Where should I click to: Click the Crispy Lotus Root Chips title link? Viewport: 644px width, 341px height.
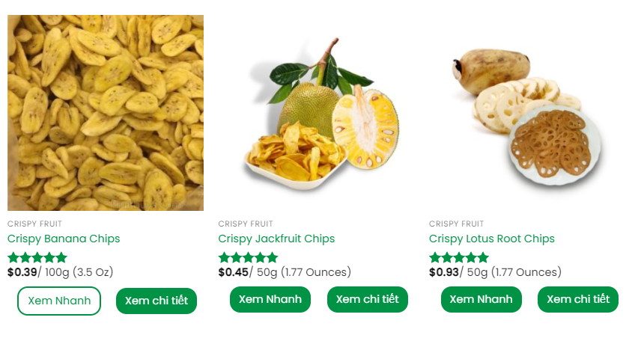tap(492, 239)
